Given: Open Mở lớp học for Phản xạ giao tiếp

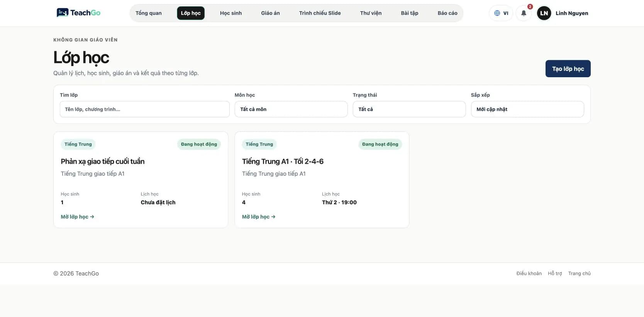Looking at the screenshot, I should pos(77,217).
